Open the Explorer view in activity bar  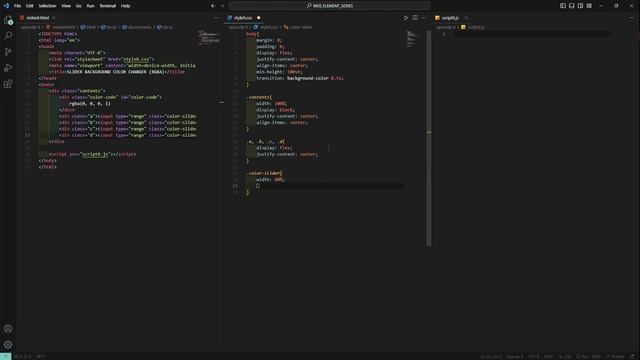click(8, 20)
